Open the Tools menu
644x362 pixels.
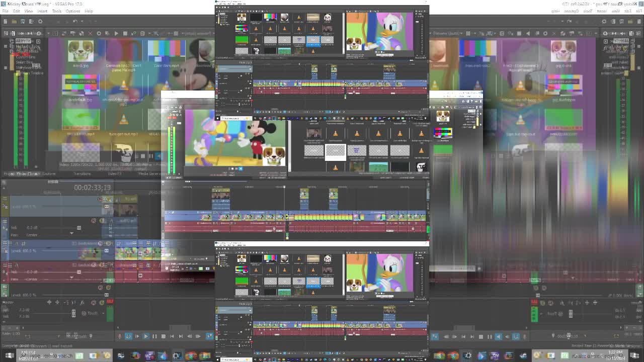click(56, 11)
